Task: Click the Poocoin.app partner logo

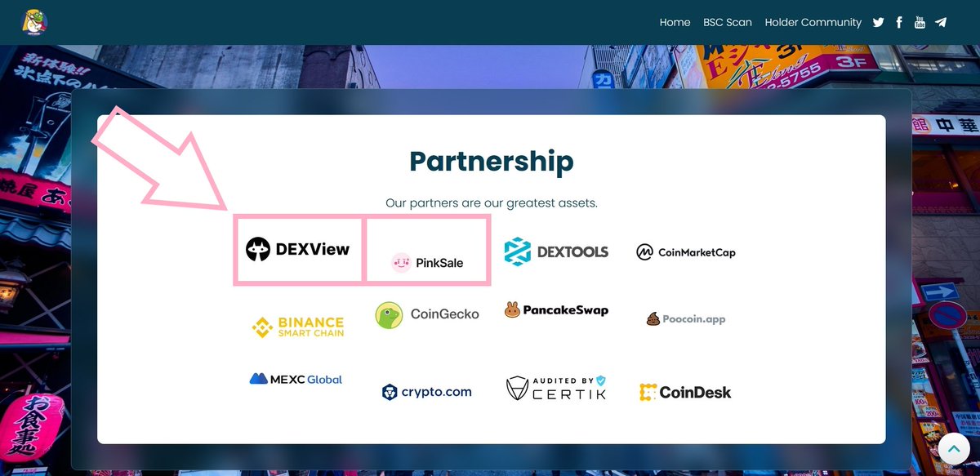Action: (686, 318)
